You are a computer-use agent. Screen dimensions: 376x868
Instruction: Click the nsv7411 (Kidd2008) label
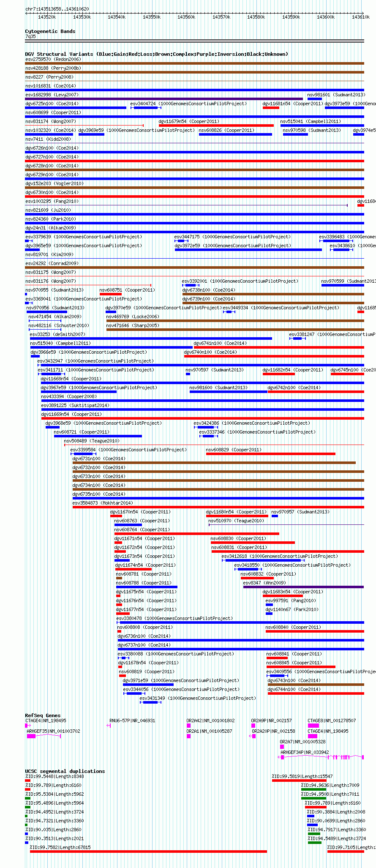coord(48,139)
